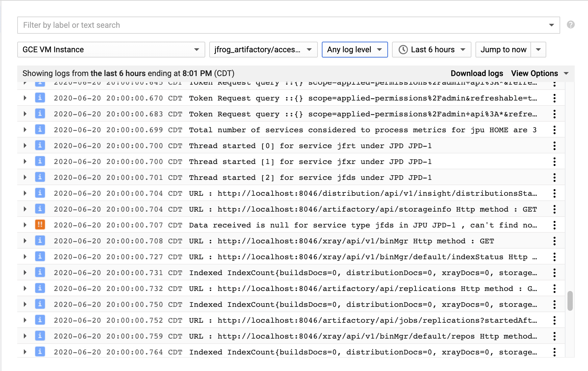588x371 pixels.
Task: Open kebab menu for 20:00:00.764 Indexed IndexCount row
Action: pyautogui.click(x=554, y=352)
